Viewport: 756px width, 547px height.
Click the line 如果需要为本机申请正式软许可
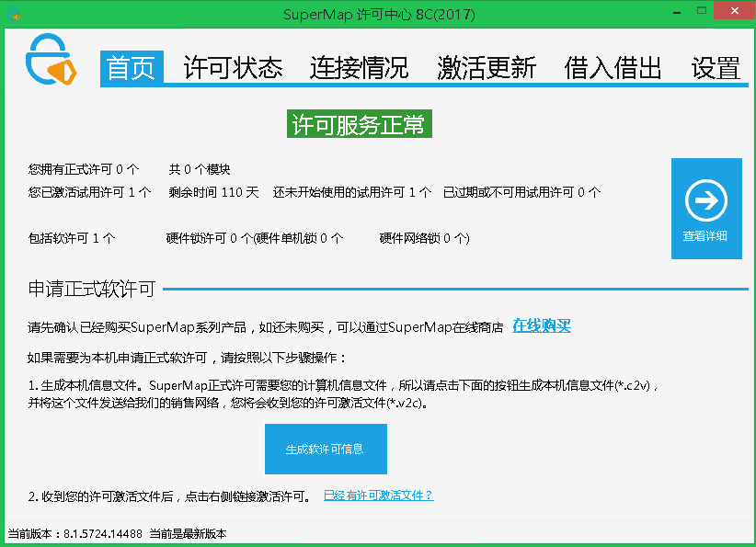point(187,358)
